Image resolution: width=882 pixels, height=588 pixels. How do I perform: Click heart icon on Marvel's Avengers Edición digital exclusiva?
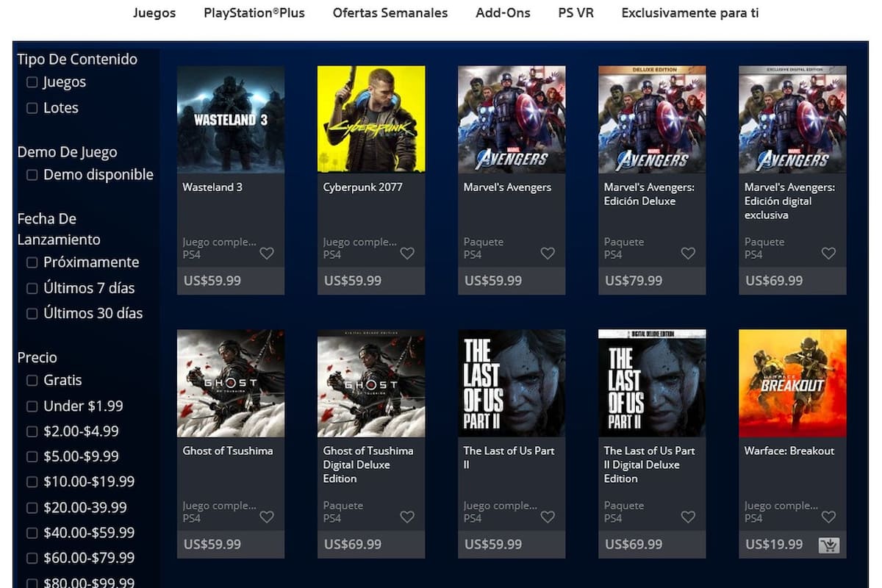[x=828, y=253]
